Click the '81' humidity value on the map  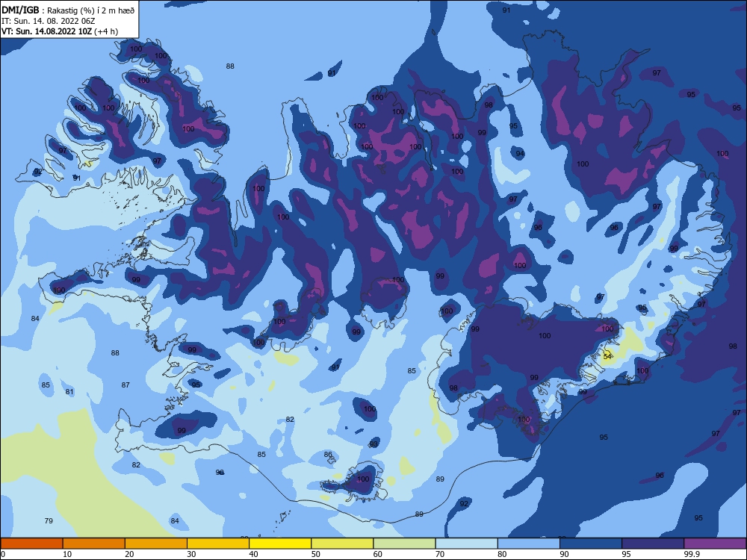tap(69, 392)
